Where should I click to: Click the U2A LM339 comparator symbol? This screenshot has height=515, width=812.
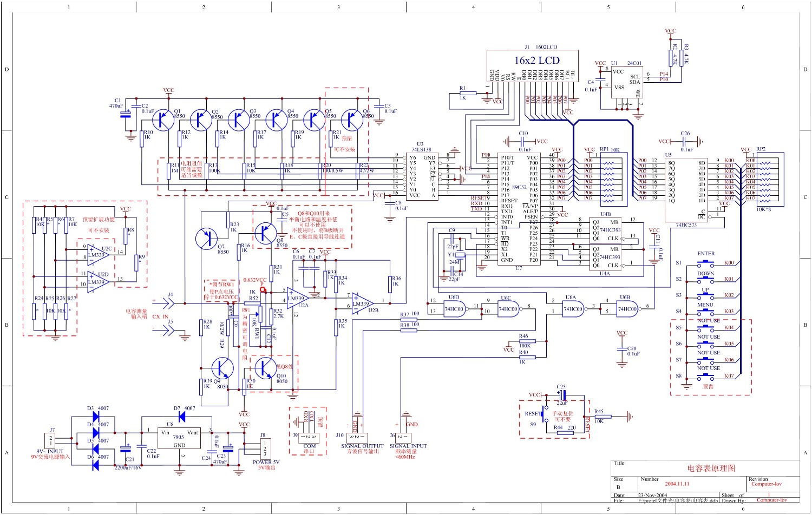(x=297, y=298)
